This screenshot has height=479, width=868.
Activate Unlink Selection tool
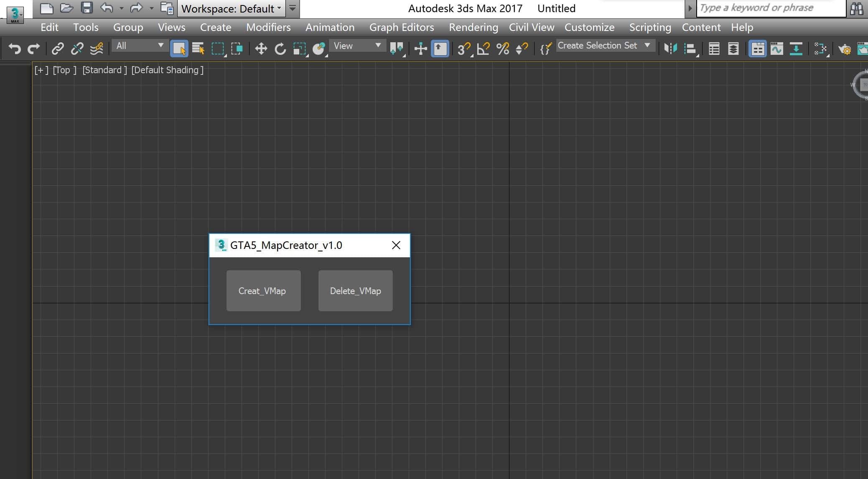pyautogui.click(x=77, y=49)
